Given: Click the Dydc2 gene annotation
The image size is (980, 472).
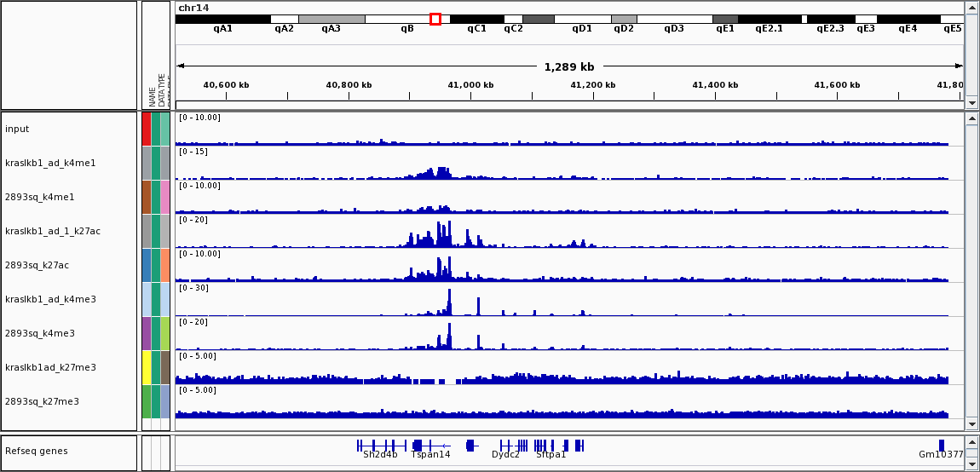Looking at the screenshot, I should [x=506, y=446].
